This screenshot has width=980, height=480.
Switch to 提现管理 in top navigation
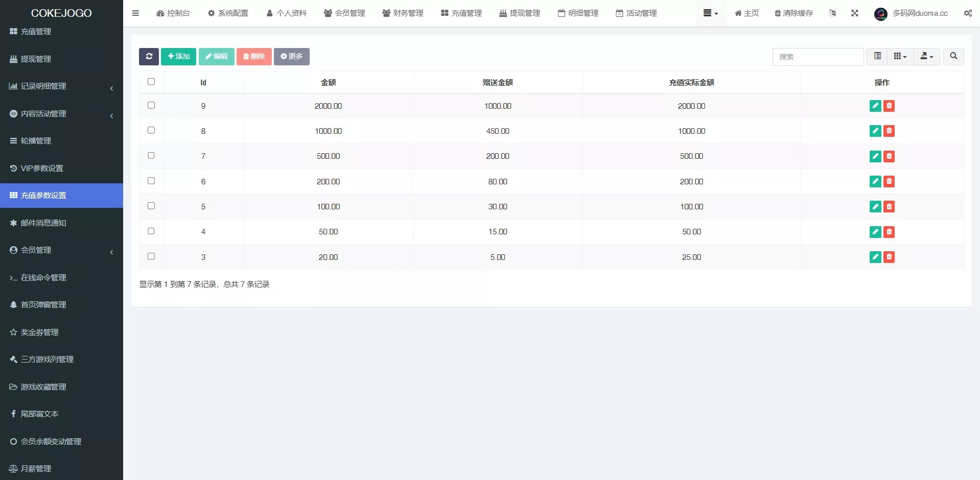[x=519, y=13]
